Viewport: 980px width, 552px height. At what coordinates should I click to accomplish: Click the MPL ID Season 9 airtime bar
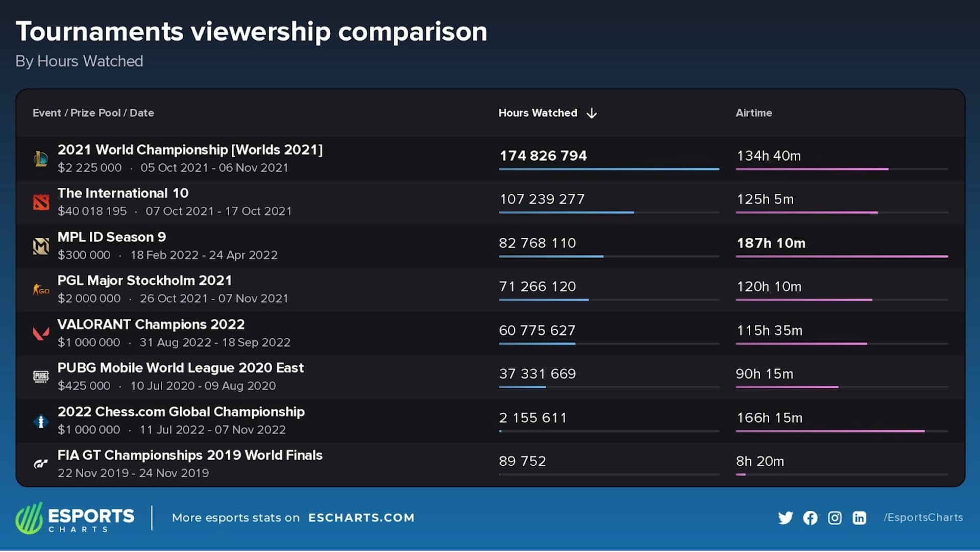tap(842, 256)
